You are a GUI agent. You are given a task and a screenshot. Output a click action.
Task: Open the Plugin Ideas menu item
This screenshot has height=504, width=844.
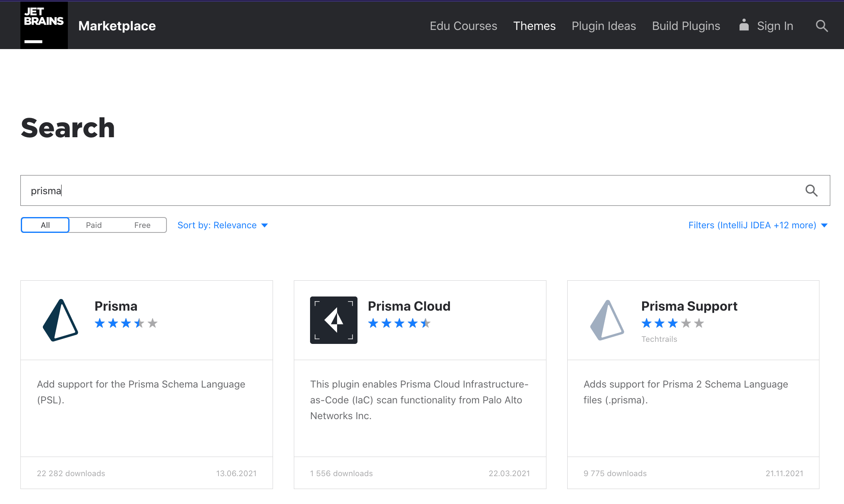604,26
